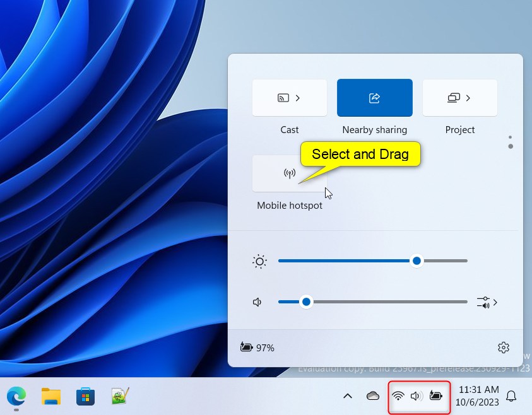
Task: Click the sun brightness icon
Action: point(259,261)
